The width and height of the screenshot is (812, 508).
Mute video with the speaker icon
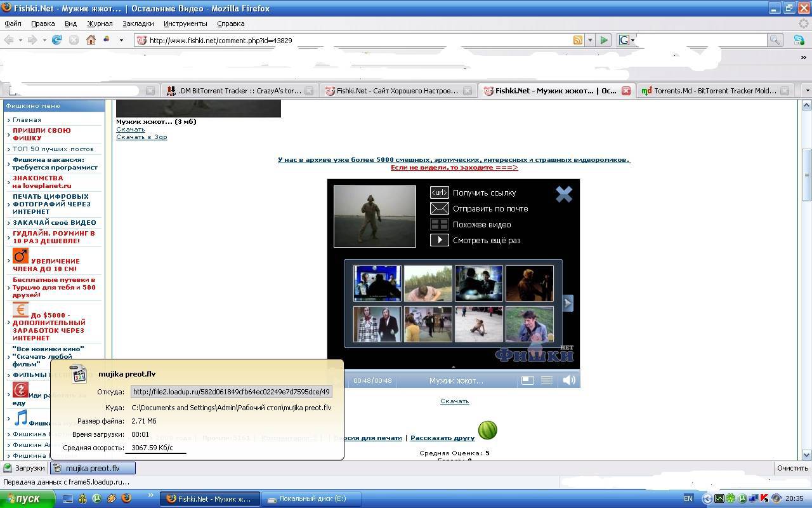click(x=569, y=380)
